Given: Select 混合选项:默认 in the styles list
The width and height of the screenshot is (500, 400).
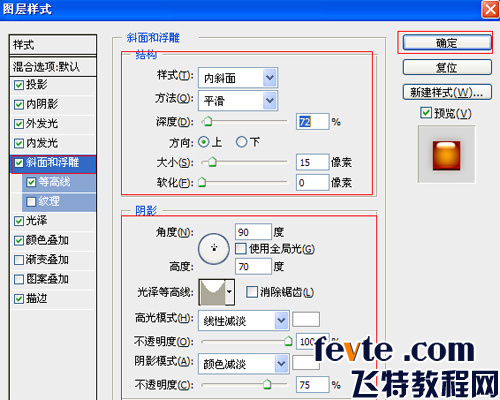Looking at the screenshot, I should click(53, 67).
